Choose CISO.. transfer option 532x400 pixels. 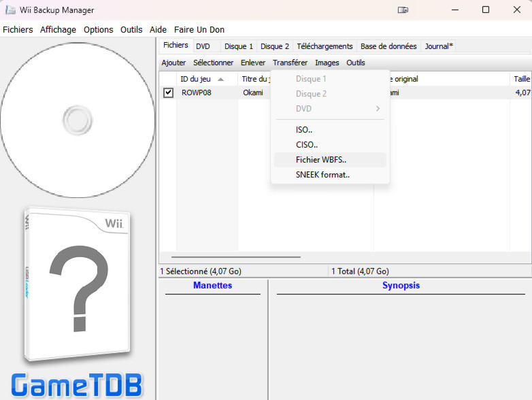(330, 145)
